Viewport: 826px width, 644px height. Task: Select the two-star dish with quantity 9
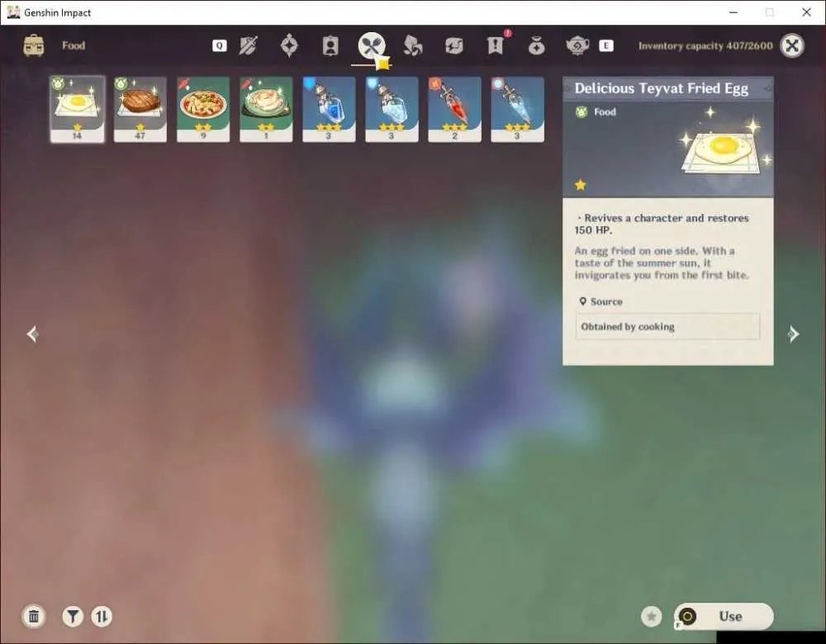tap(203, 109)
